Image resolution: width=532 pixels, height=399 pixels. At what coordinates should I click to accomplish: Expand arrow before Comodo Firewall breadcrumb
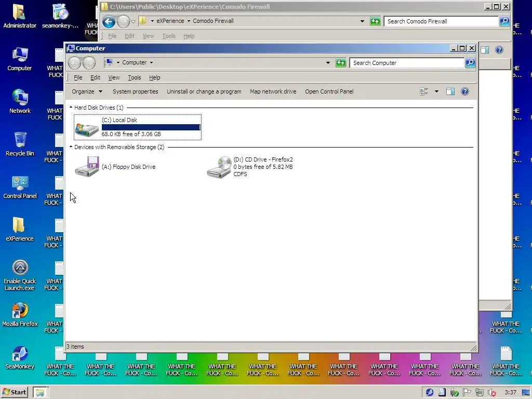(x=189, y=21)
